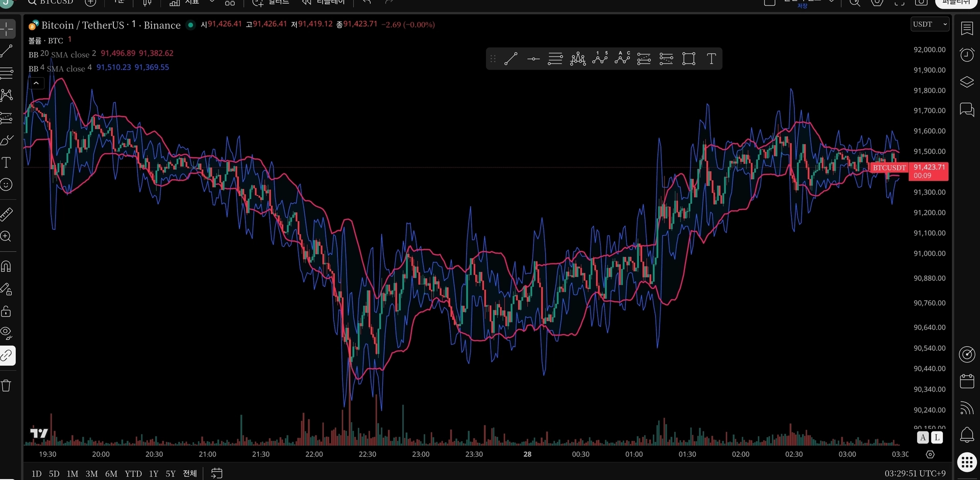
Task: Pick horizontal line in floating favorites toolbar
Action: (533, 59)
